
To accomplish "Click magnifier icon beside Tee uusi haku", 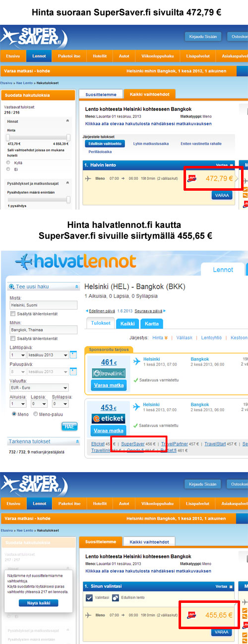I will [x=12, y=286].
